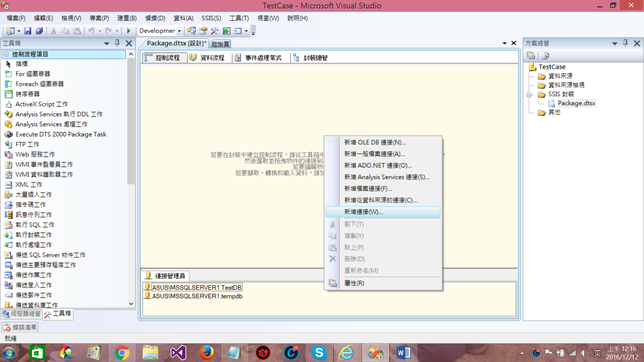Open Chrome from the taskbar
The width and height of the screenshot is (644, 362).
(x=122, y=353)
